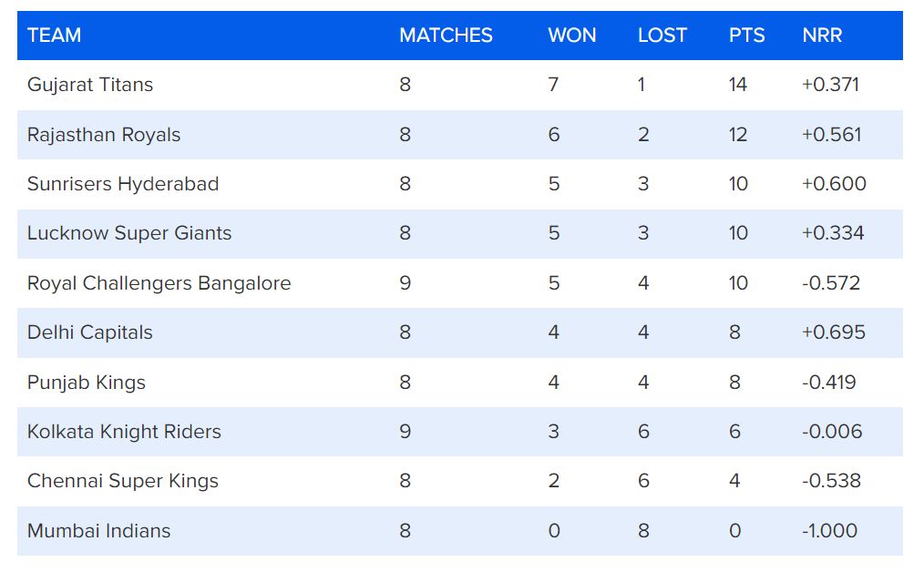Click the NRR column header

[822, 36]
